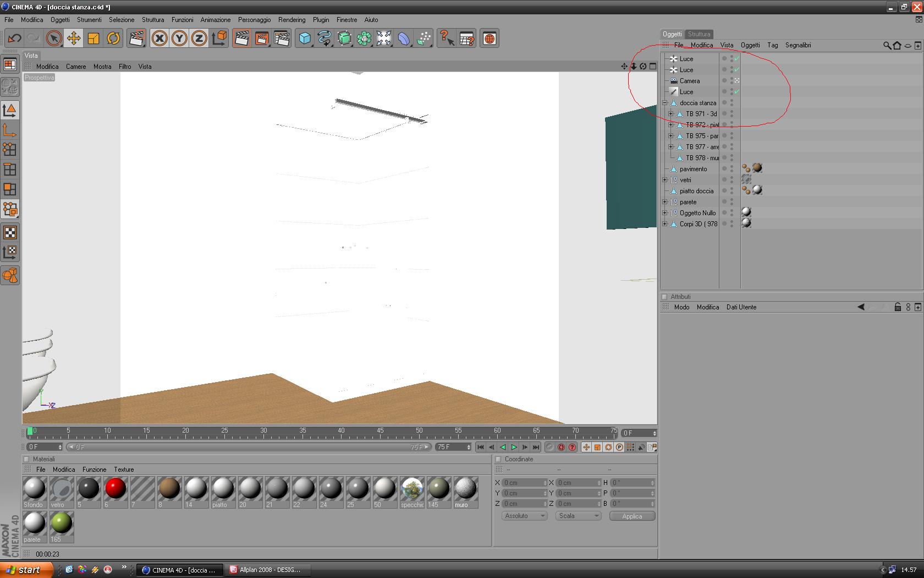924x578 pixels.
Task: Add a HyperNURBS generator icon
Action: click(344, 39)
